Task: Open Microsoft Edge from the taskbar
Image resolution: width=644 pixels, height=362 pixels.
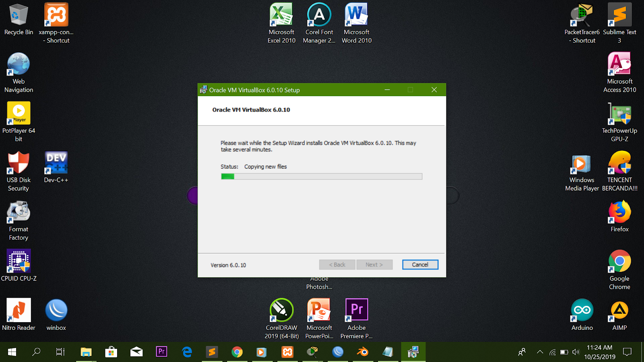Action: tap(187, 352)
